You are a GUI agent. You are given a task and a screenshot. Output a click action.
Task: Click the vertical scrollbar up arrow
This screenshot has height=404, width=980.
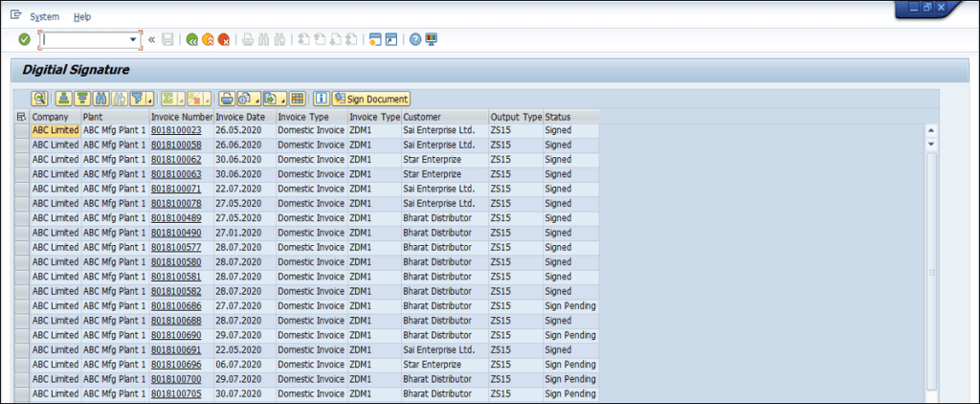click(x=930, y=130)
